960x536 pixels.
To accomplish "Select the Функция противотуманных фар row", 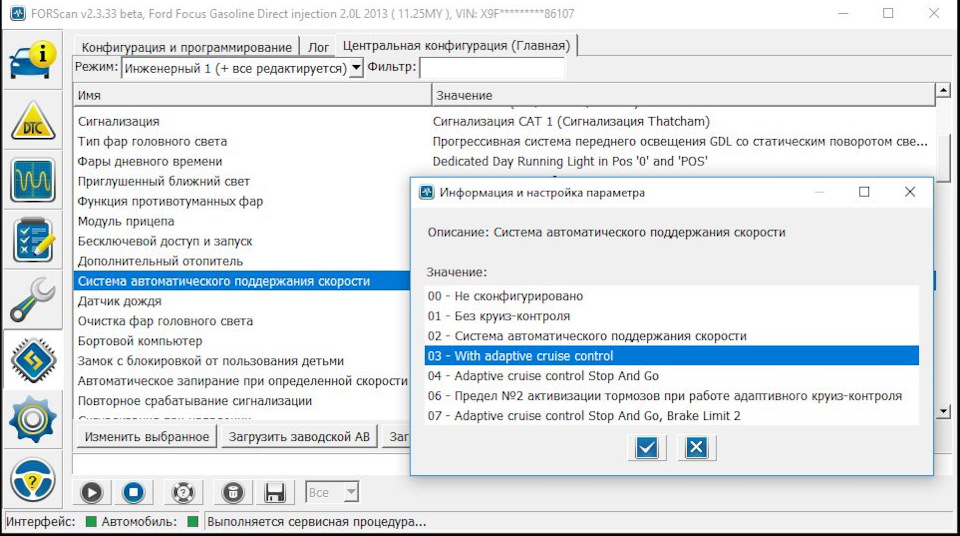I will (x=242, y=201).
